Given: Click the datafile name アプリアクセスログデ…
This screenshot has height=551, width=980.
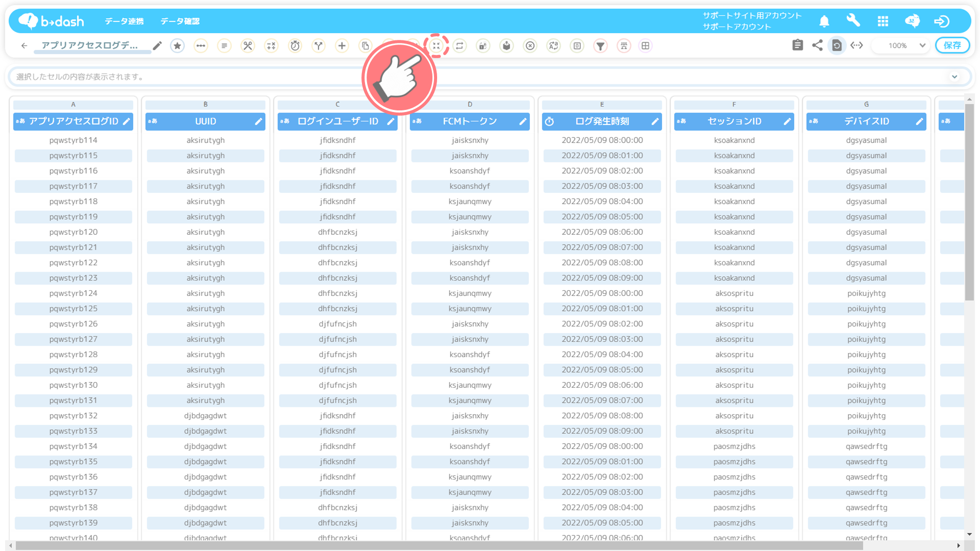Looking at the screenshot, I should (90, 46).
